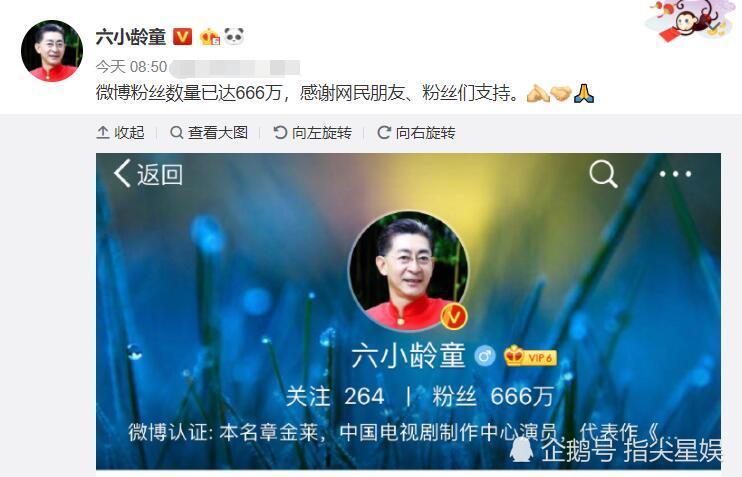Screen dimensions: 742x477
Task: Click the post timestamp 今天 08:50
Action: pyautogui.click(x=132, y=67)
